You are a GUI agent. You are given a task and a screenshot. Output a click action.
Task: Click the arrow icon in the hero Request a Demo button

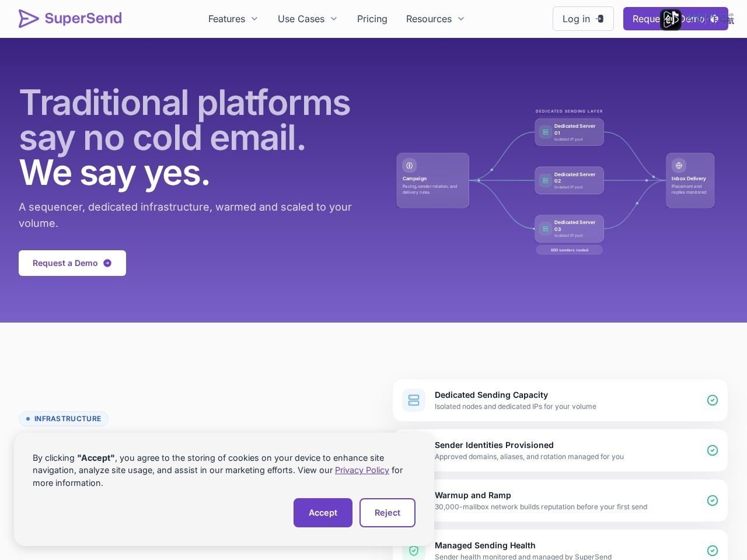[107, 263]
